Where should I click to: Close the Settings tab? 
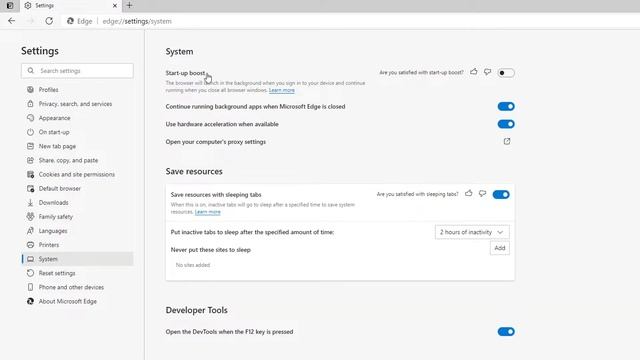tap(115, 5)
